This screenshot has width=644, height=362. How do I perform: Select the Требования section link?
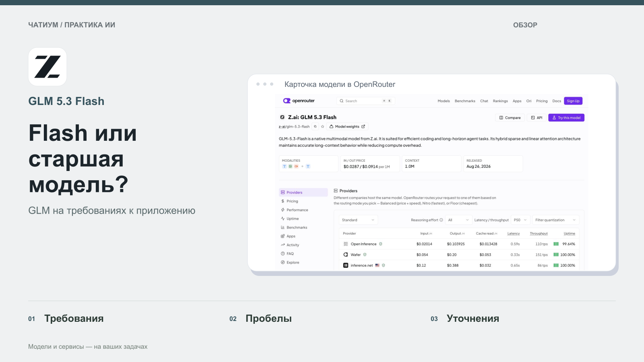pos(74,319)
